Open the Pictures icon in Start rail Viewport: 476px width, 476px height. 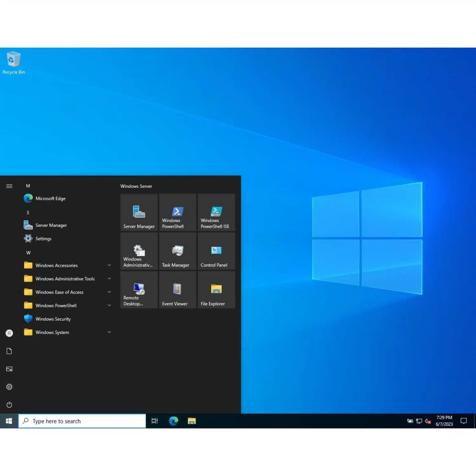pyautogui.click(x=9, y=369)
